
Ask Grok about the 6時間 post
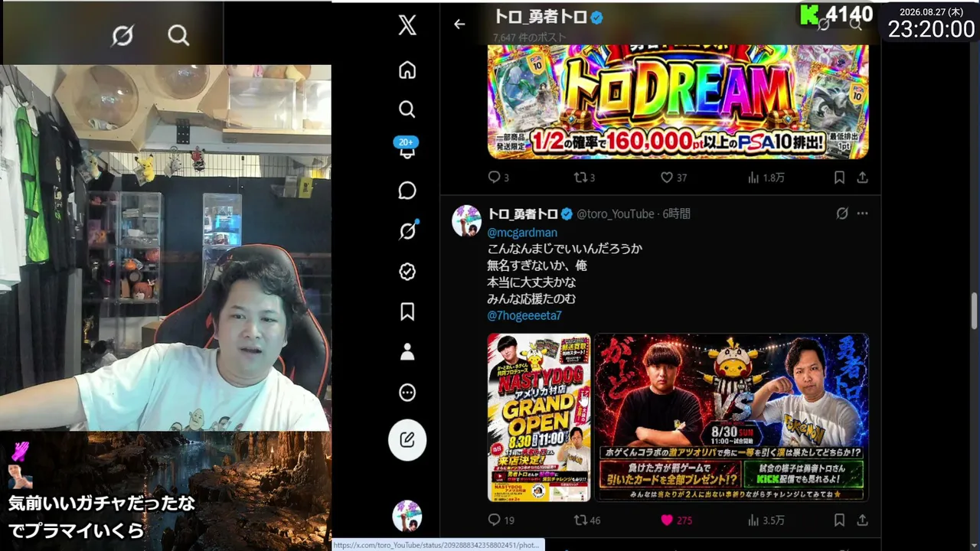point(842,214)
